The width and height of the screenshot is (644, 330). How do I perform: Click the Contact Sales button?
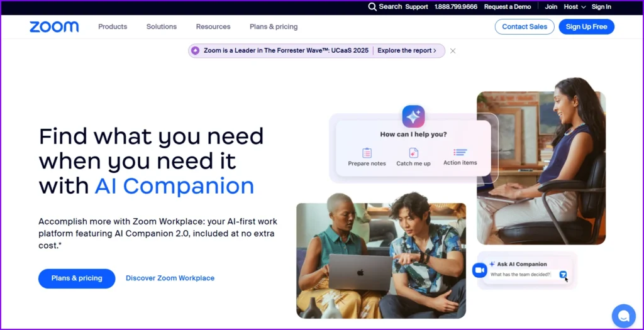[x=525, y=26]
